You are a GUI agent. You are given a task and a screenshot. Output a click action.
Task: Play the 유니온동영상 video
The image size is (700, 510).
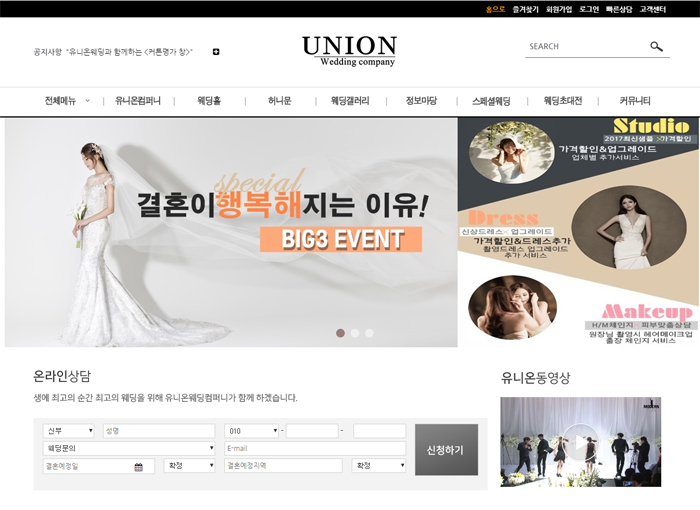(580, 440)
